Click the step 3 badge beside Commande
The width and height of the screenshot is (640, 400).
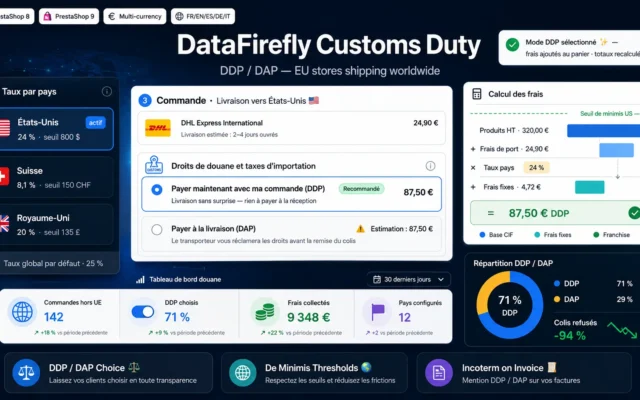145,100
